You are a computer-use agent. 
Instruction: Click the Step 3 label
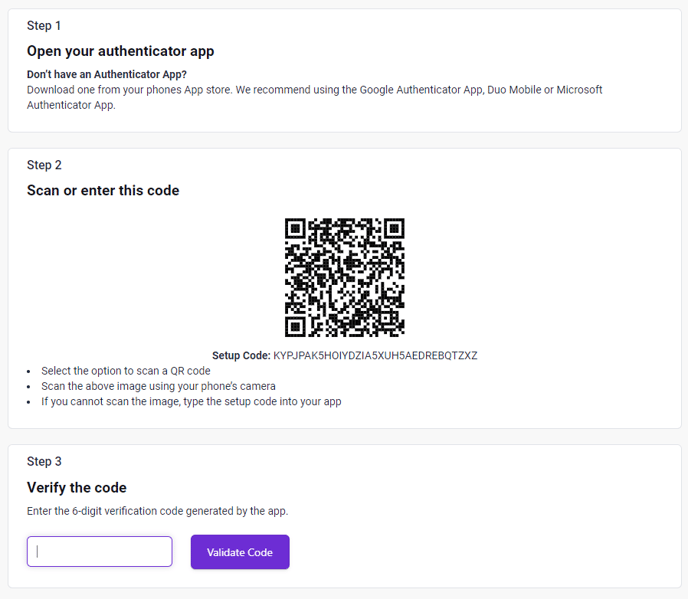44,461
